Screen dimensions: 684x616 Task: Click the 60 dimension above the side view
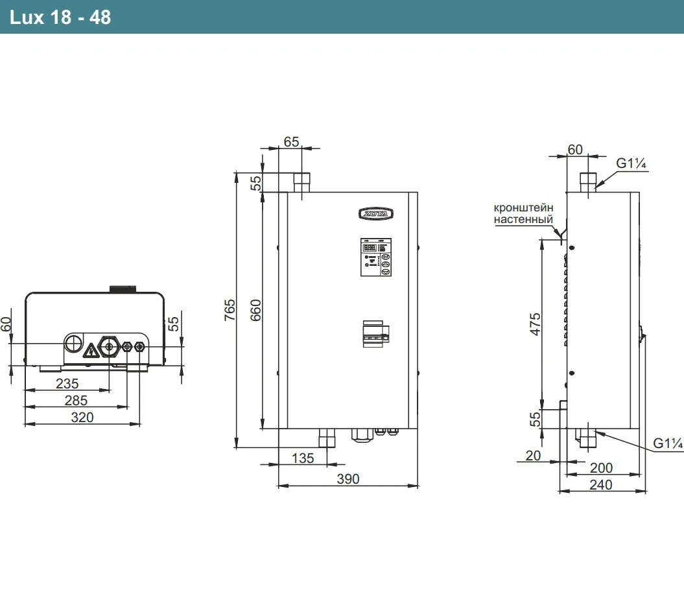click(x=575, y=150)
